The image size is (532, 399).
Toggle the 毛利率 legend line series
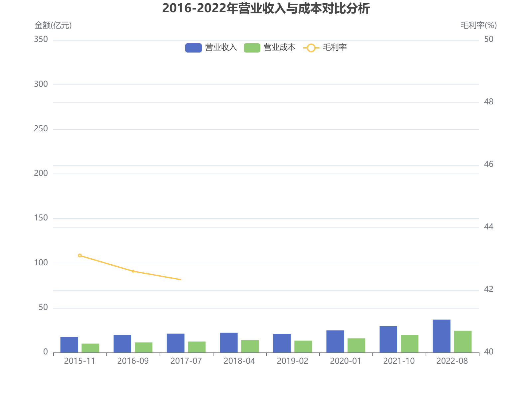click(x=325, y=48)
